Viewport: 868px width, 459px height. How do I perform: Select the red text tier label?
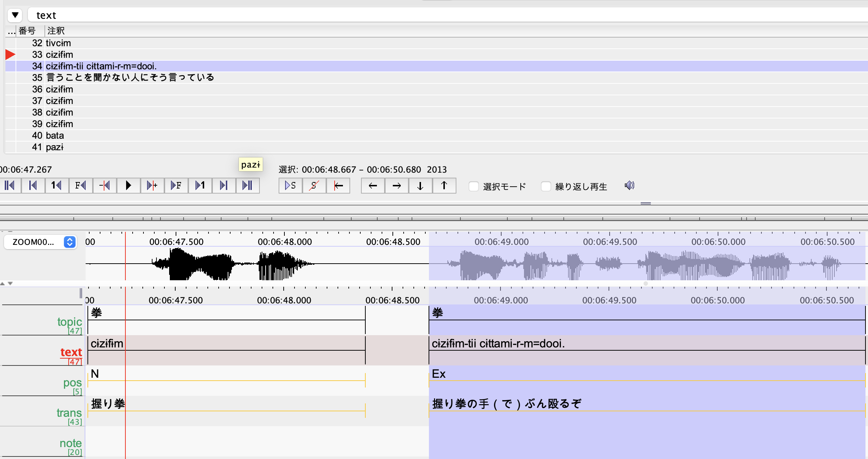[x=71, y=352]
